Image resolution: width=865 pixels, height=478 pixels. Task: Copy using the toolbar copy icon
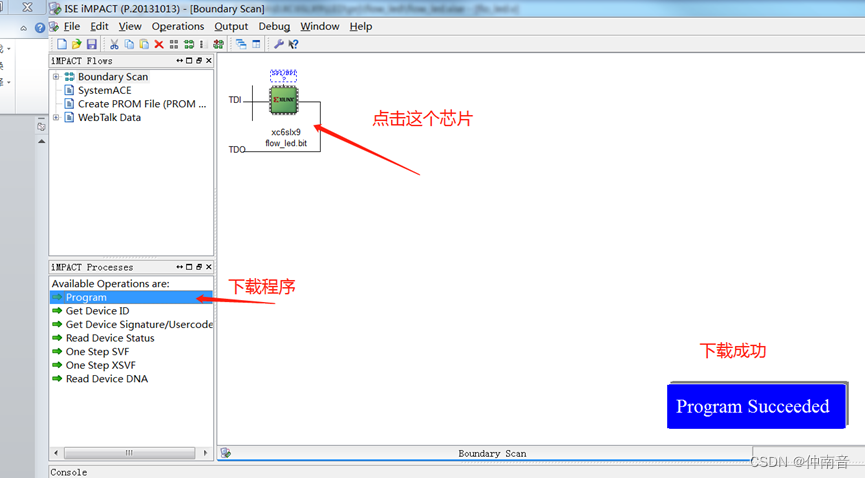tap(129, 44)
